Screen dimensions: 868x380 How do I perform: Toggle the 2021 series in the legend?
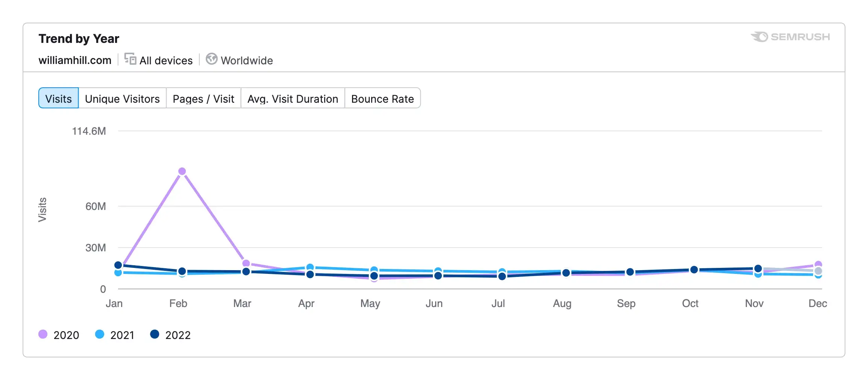coord(115,335)
